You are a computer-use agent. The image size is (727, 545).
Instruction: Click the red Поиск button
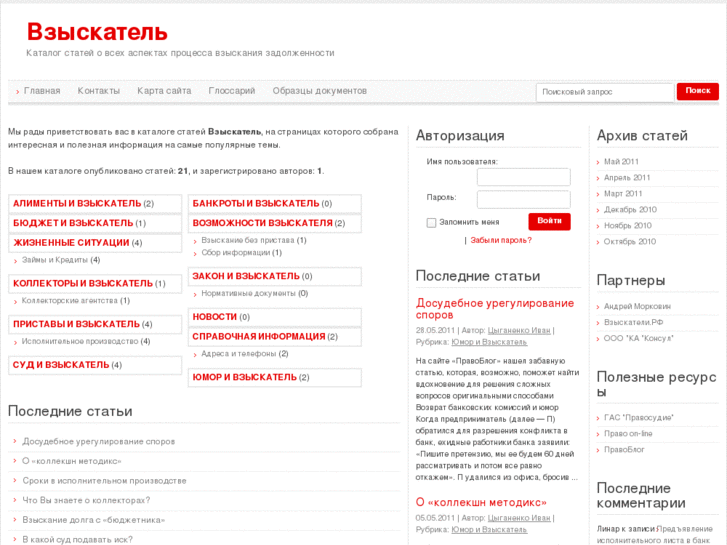698,91
